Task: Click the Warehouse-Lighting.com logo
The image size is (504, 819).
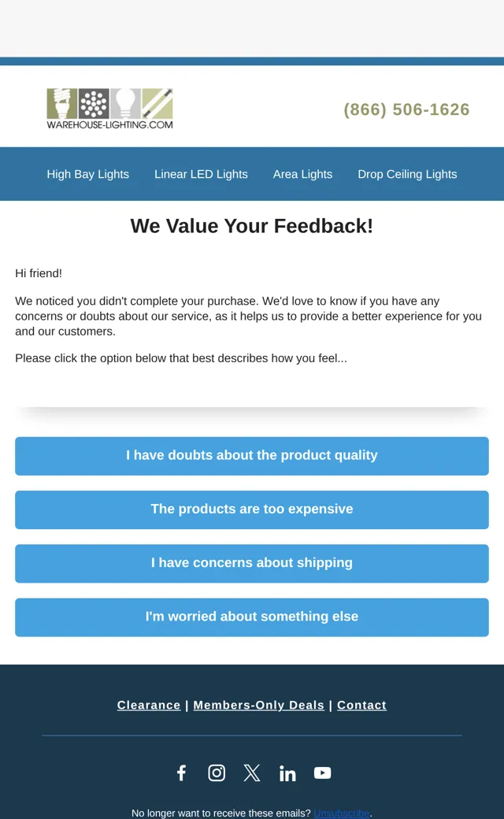Action: tap(109, 108)
